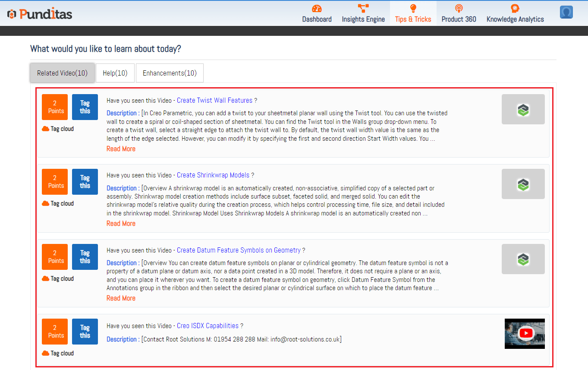588x370 pixels.
Task: Open Knowledge Analytics head icon
Action: pyautogui.click(x=515, y=9)
